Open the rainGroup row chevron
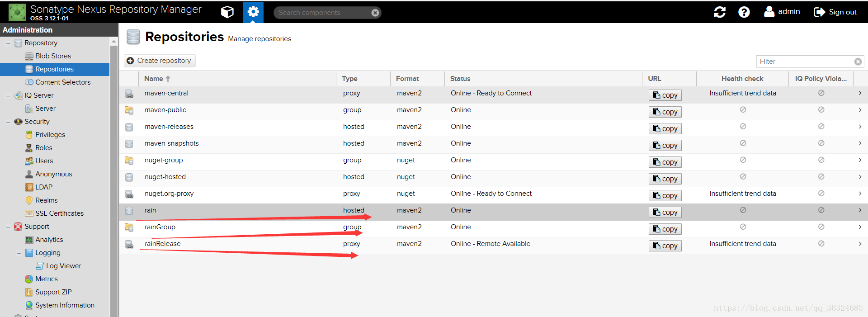 pos(860,227)
